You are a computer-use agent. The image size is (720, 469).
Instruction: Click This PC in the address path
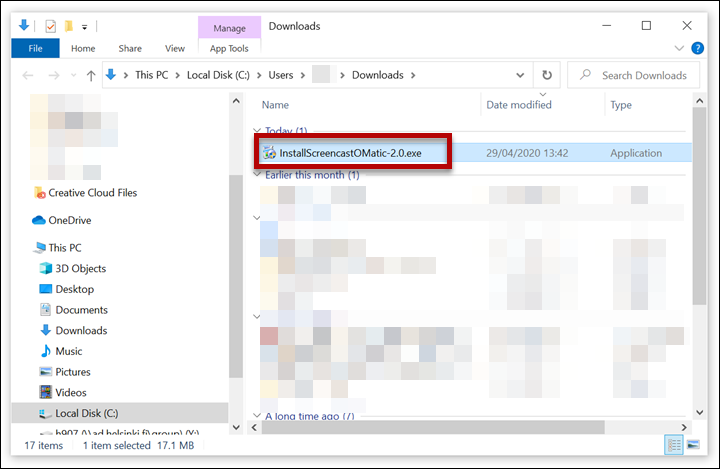[x=152, y=75]
